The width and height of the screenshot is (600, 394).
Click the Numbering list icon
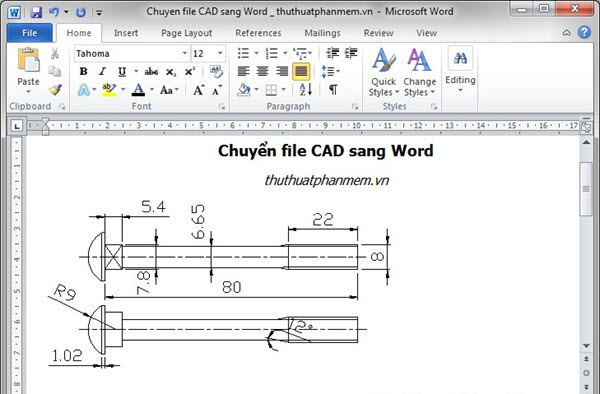click(x=272, y=53)
